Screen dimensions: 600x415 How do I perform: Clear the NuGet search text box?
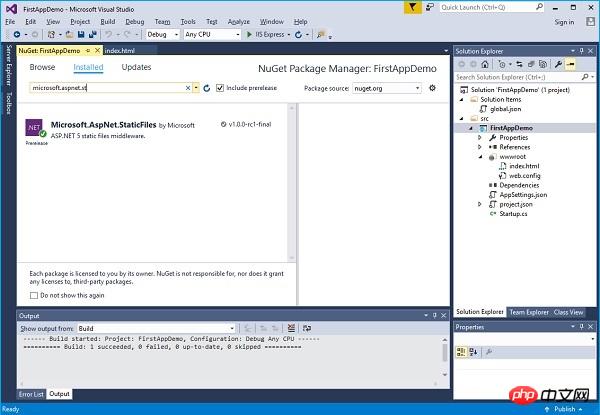pyautogui.click(x=188, y=88)
